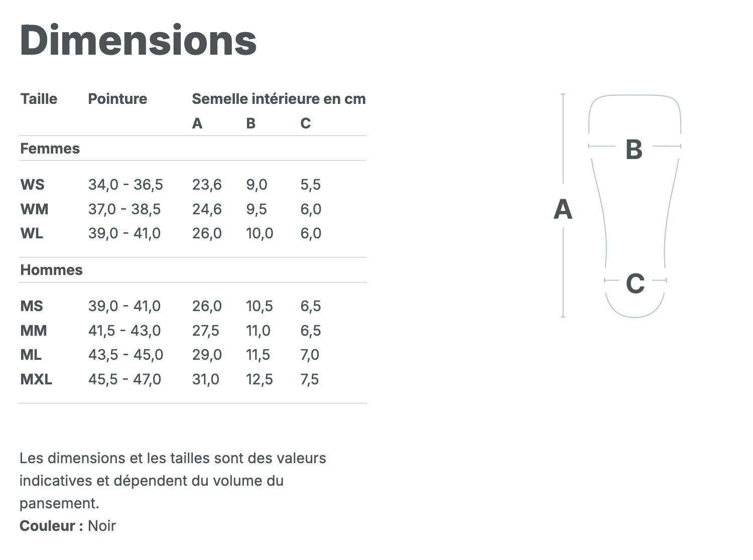
Task: Select the ML size row label
Action: click(31, 355)
